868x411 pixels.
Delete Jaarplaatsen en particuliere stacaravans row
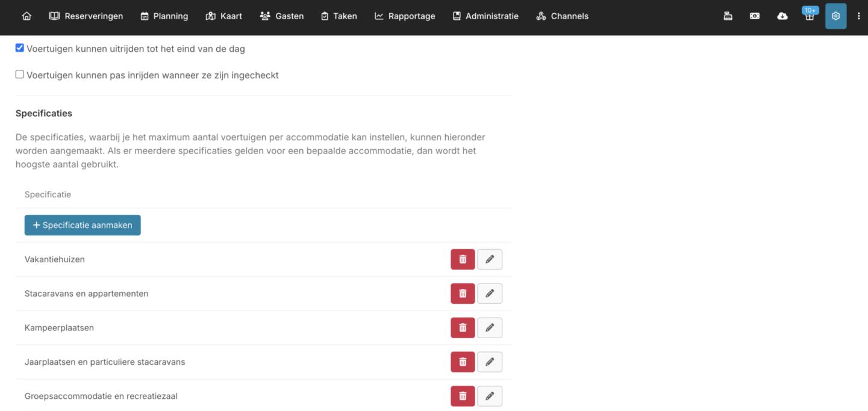pos(463,362)
